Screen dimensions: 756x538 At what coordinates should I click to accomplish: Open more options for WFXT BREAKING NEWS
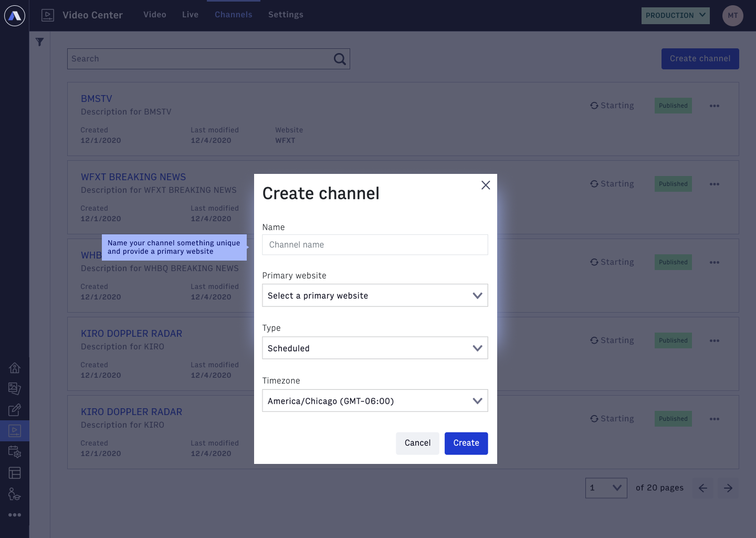(x=715, y=184)
